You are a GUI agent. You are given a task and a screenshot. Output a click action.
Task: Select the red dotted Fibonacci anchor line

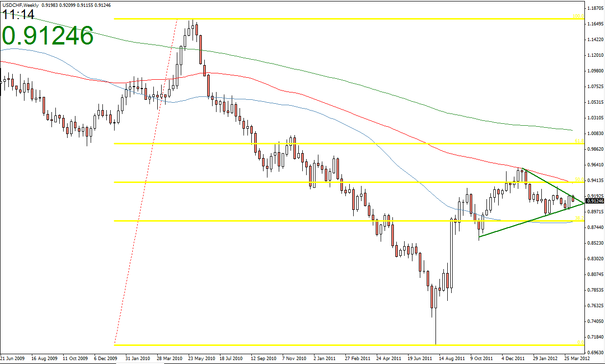click(145, 181)
